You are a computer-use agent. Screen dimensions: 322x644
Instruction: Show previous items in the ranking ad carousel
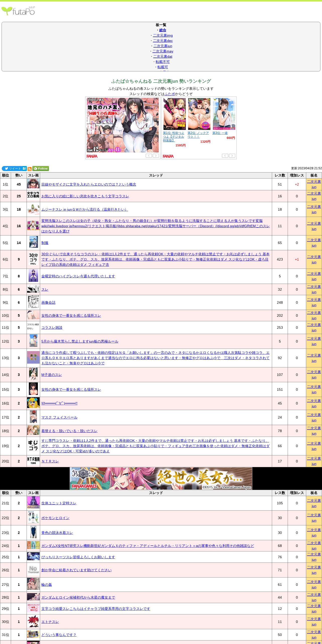click(225, 156)
